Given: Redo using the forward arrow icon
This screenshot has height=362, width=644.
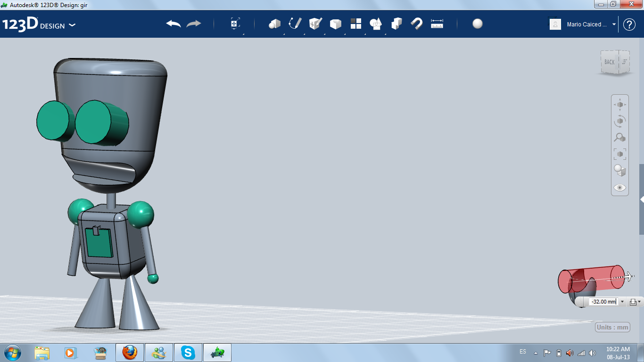Looking at the screenshot, I should click(x=194, y=24).
